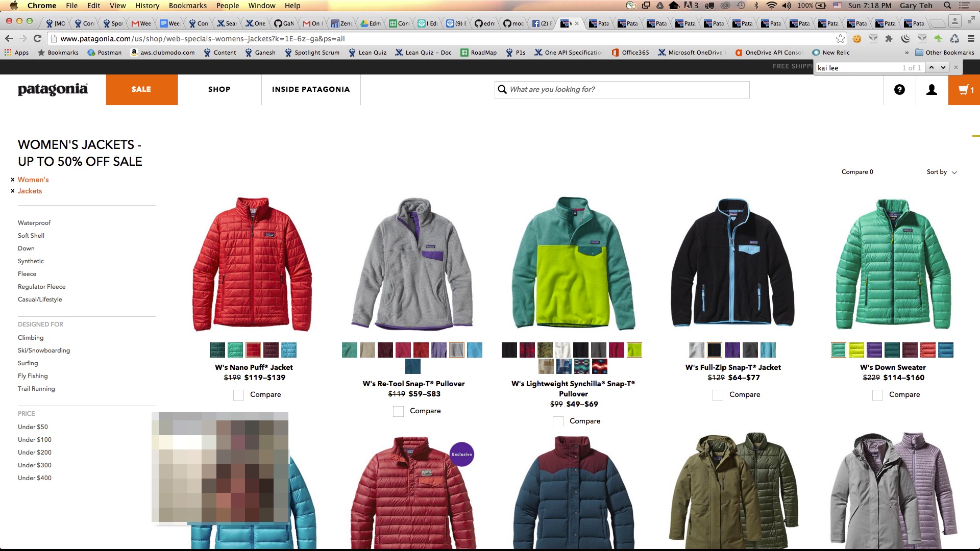Click the find-bar previous result arrow

click(x=932, y=67)
